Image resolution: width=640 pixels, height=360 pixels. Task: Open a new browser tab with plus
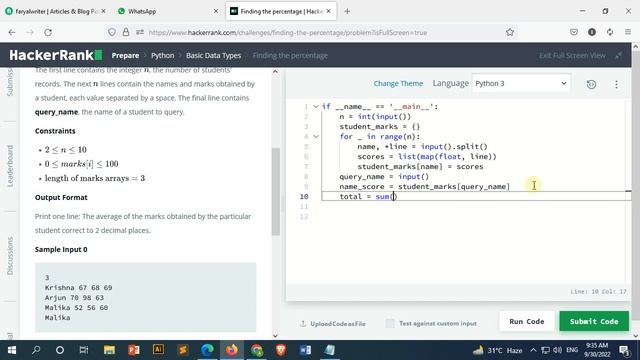pos(347,11)
